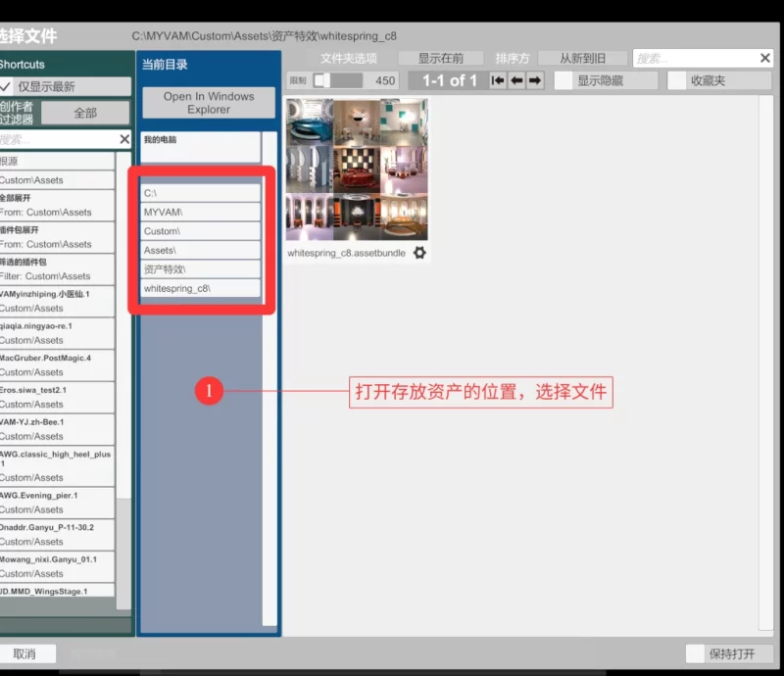Screen dimensions: 784x676
Task: Select the MacGruber.PostMagic.4 shortcut
Action: [57, 364]
